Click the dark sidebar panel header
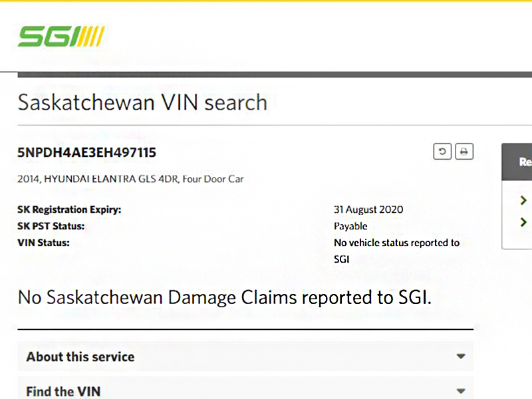This screenshot has width=532, height=399. pyautogui.click(x=517, y=162)
